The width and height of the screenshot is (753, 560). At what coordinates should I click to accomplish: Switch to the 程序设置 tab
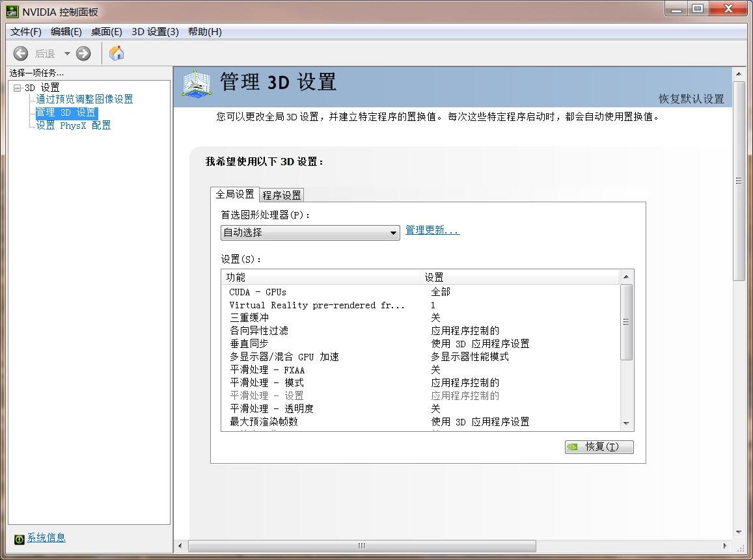pos(282,194)
